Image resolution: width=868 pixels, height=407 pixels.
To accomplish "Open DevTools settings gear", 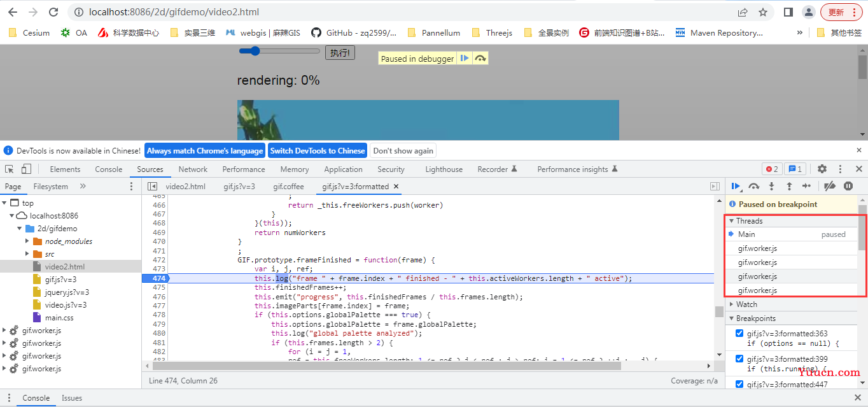I will (x=822, y=169).
